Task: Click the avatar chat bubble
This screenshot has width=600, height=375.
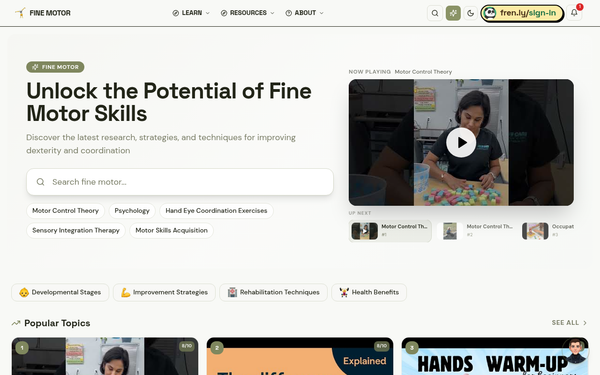Action: [x=576, y=351]
